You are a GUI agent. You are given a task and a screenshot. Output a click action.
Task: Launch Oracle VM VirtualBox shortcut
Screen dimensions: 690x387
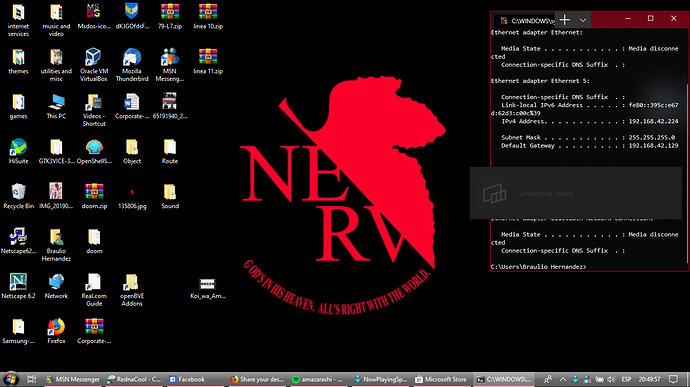[94, 65]
